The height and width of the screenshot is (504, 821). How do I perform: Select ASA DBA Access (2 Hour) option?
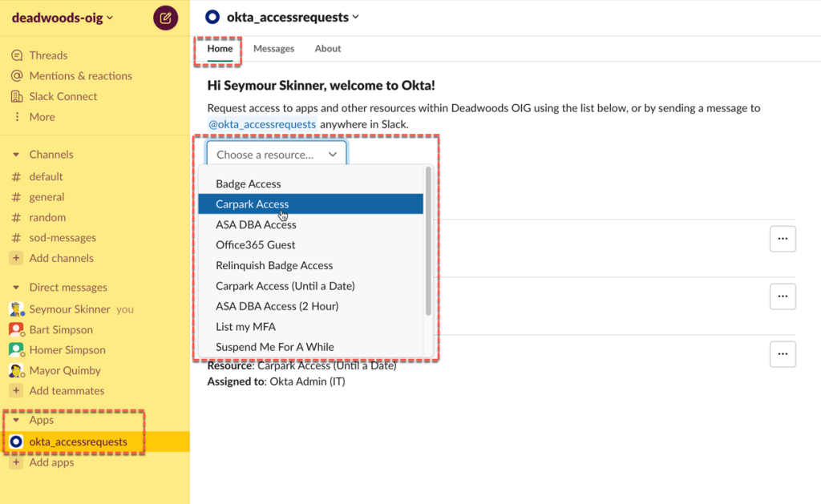[x=310, y=306]
